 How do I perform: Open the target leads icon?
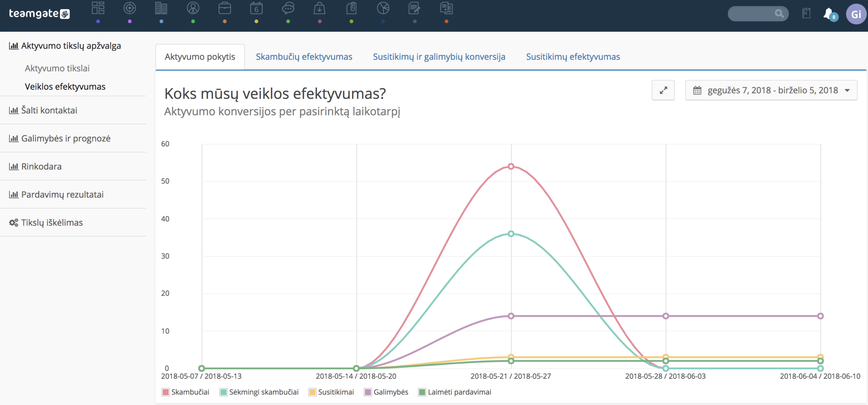130,8
